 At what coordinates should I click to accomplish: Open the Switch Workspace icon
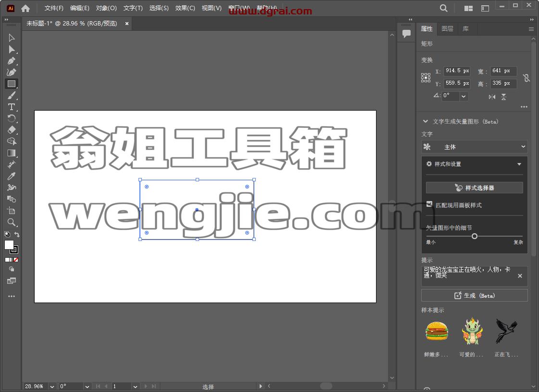[485, 8]
